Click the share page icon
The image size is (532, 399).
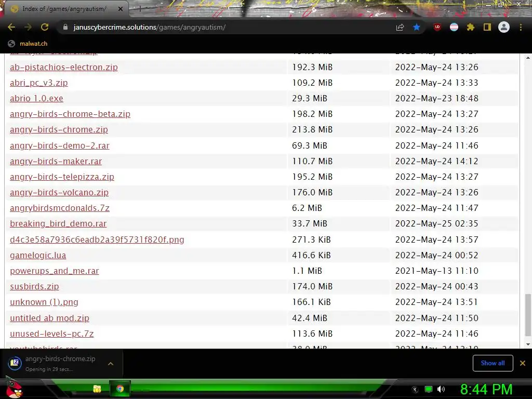pyautogui.click(x=400, y=28)
